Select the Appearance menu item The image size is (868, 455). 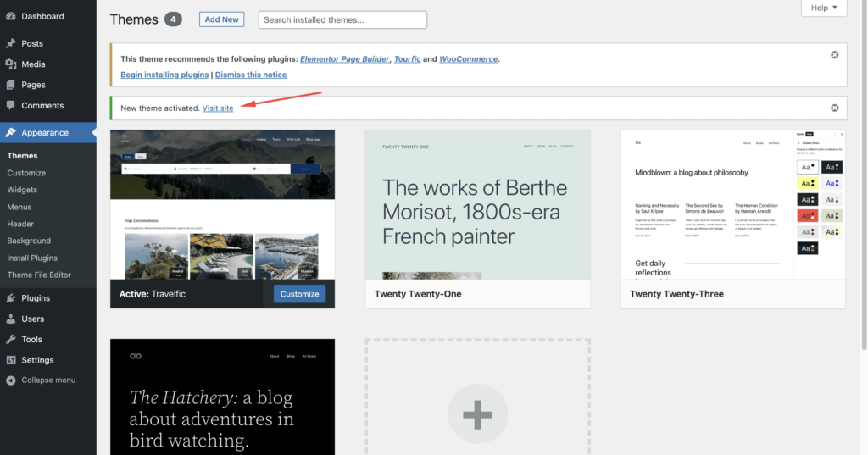[x=48, y=132]
